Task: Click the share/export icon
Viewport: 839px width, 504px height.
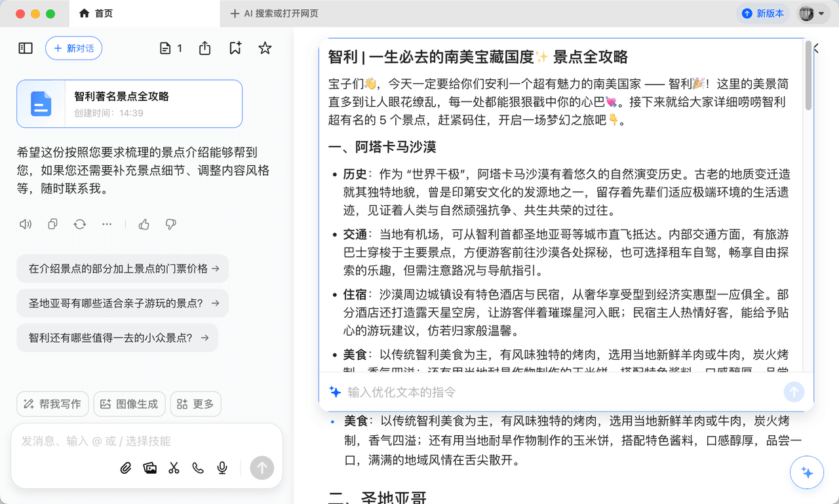Action: click(205, 48)
